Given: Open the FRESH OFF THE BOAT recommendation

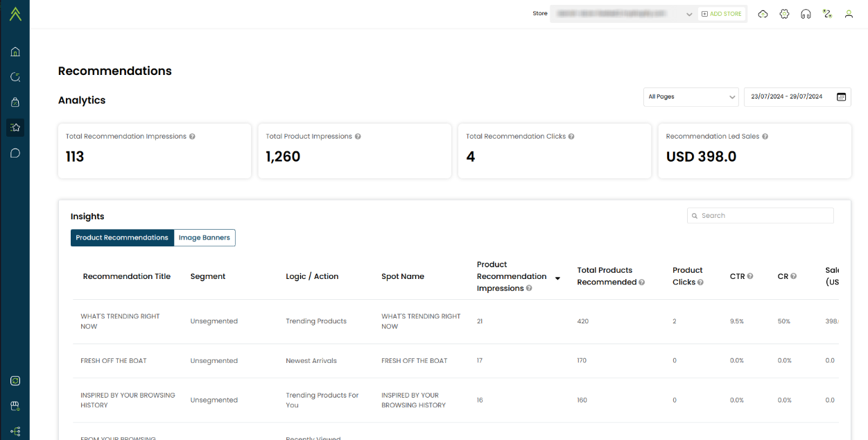Looking at the screenshot, I should tap(114, 361).
